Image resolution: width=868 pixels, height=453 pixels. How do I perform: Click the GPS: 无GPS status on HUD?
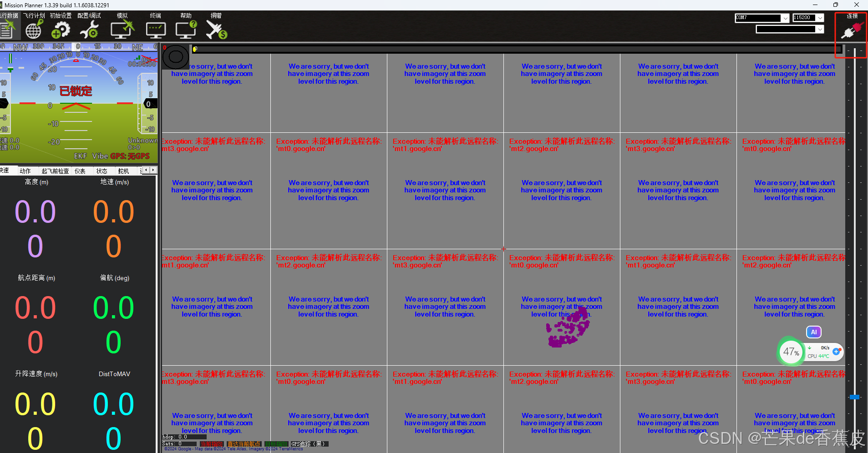tap(130, 156)
